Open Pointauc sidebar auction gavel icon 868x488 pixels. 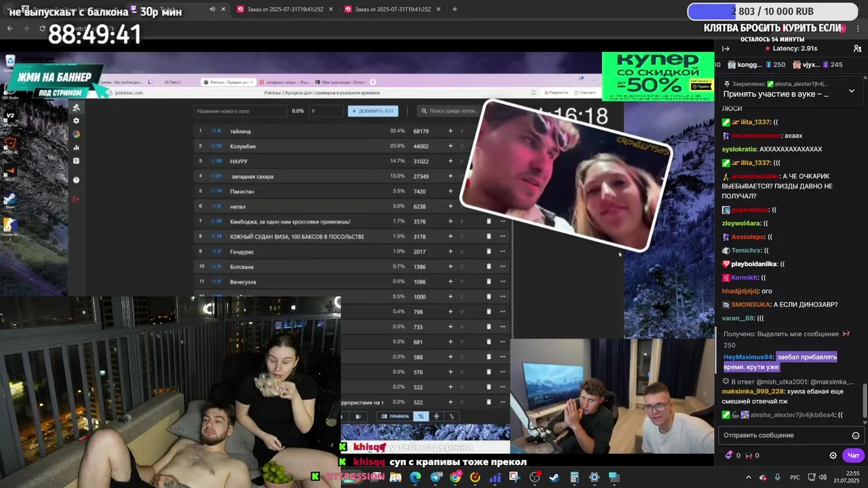pos(76,107)
